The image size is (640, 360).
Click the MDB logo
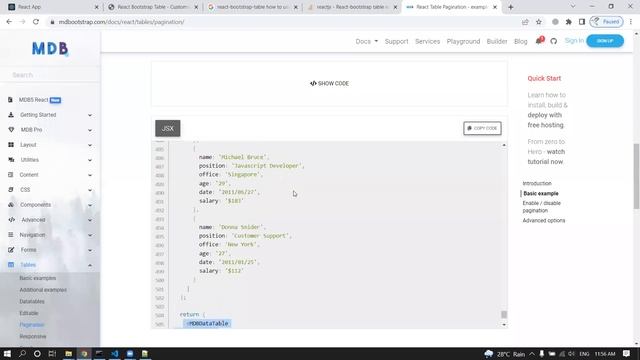pos(50,49)
